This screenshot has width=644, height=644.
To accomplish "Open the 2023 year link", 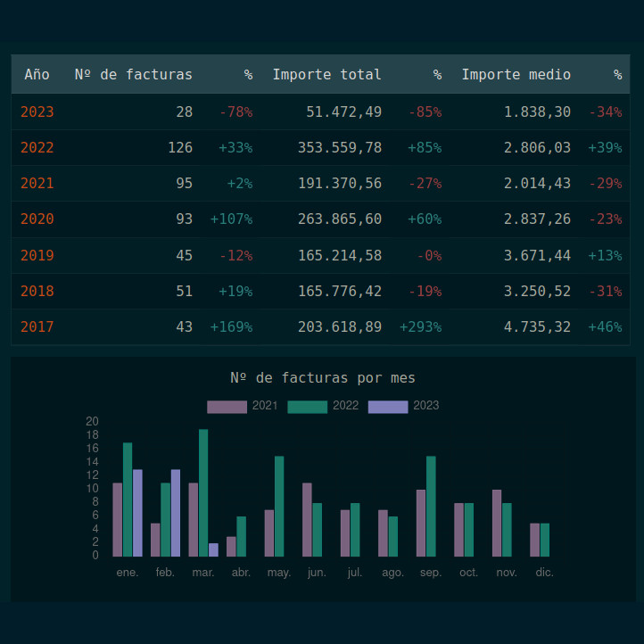I will click(x=37, y=112).
